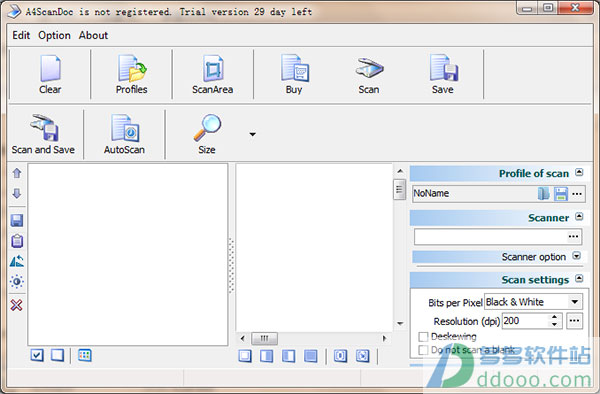Start scanning with the Scan icon

click(x=369, y=68)
